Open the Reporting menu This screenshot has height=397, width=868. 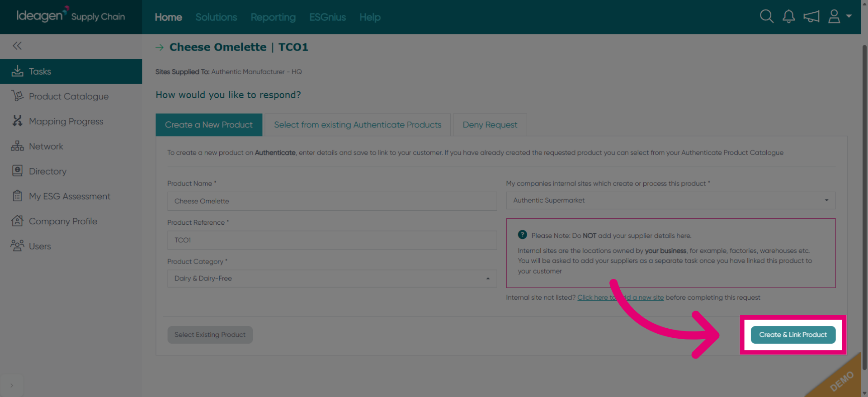coord(273,17)
